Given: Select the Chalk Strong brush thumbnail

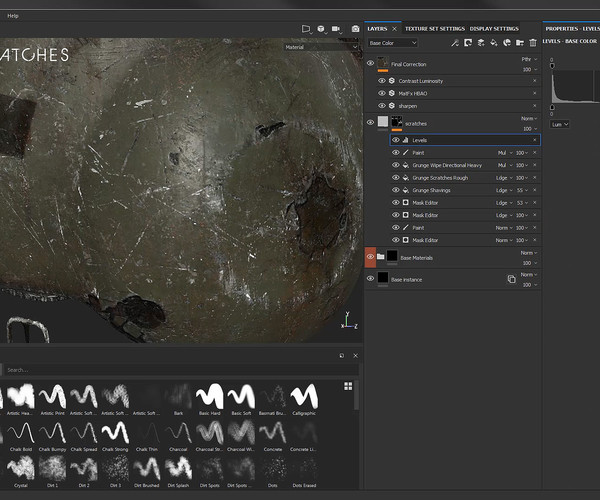Looking at the screenshot, I should pos(115,433).
